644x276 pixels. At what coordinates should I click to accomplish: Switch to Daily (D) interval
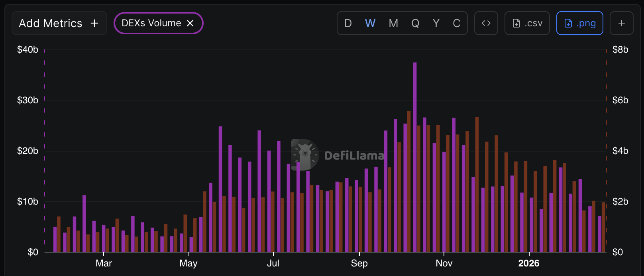348,23
